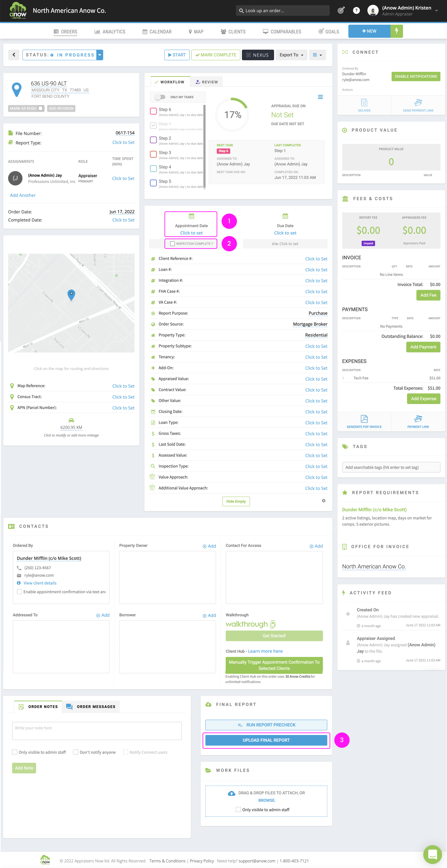Screen dimensions: 447x868
Task: Check the Step 2 task checkbox
Action: tap(153, 140)
